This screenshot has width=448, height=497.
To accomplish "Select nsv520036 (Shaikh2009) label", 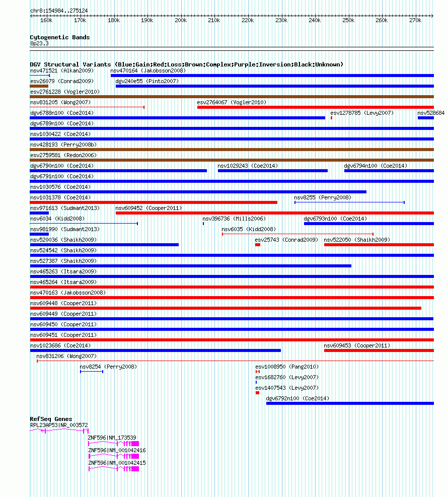I will (63, 240).
